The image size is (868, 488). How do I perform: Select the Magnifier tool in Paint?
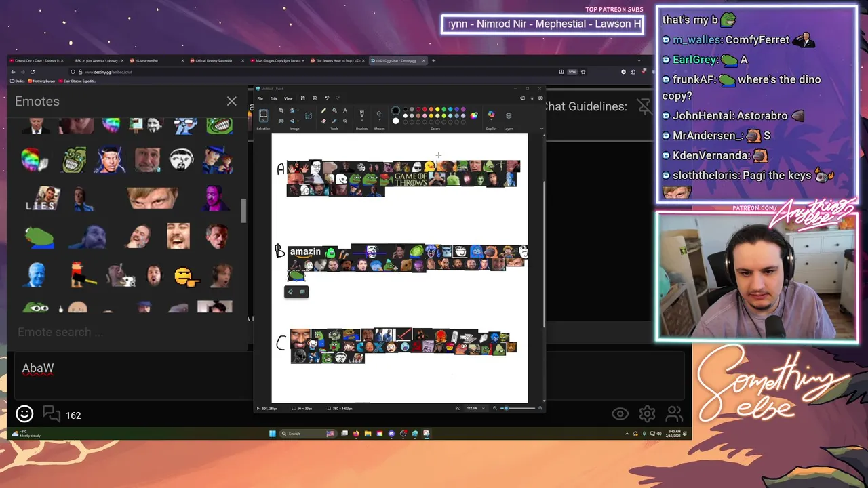tap(345, 121)
